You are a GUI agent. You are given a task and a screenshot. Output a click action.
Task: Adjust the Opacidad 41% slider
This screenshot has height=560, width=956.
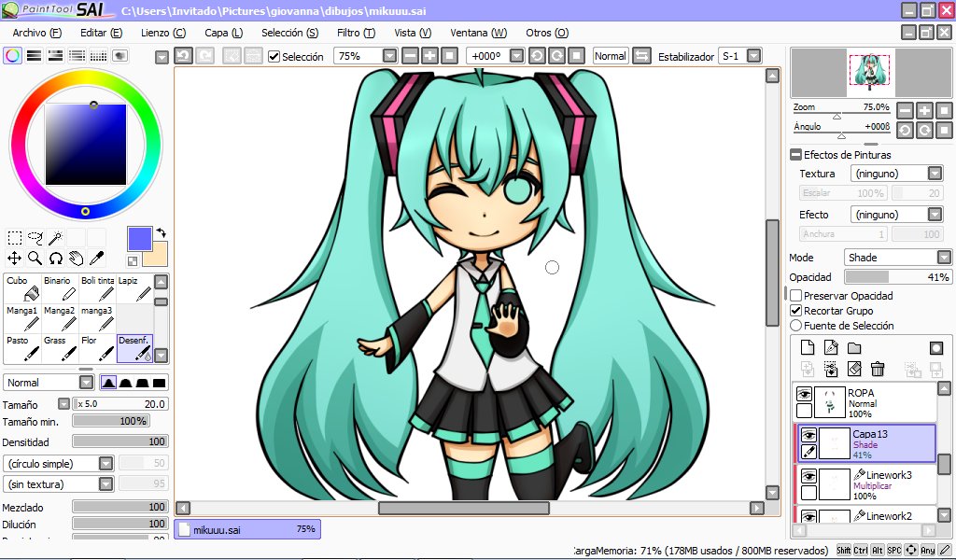point(898,277)
